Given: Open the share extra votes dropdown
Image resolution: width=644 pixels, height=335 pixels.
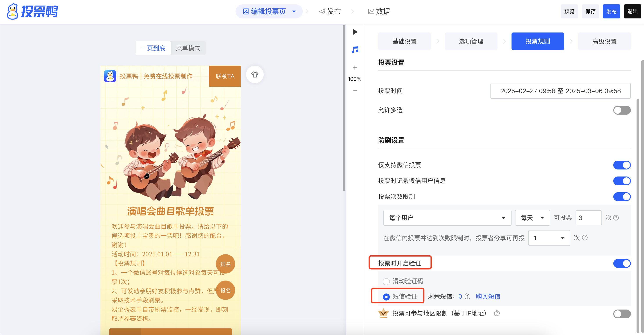Looking at the screenshot, I should click(549, 238).
